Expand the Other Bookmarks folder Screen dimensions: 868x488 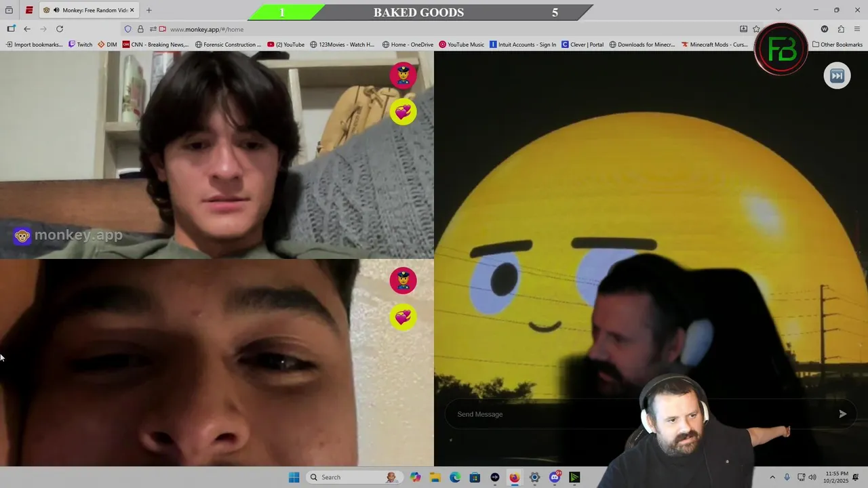tap(837, 45)
